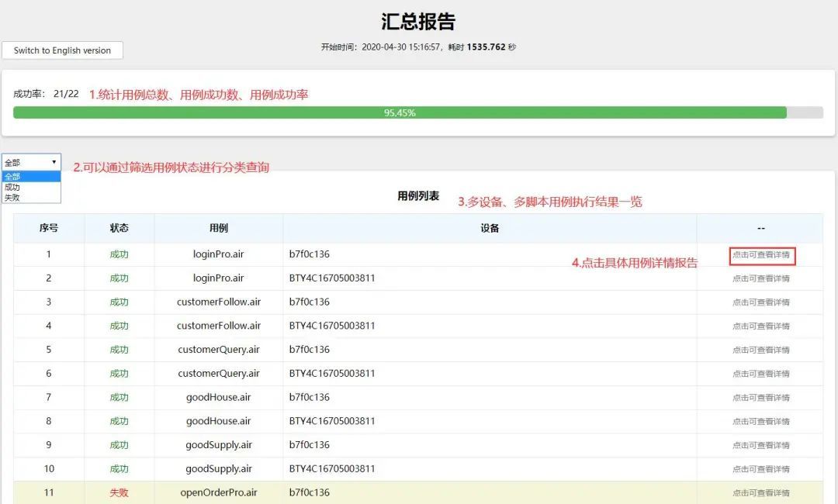Click goodSupply.air case name in row 10
The height and width of the screenshot is (504, 838).
pos(219,469)
